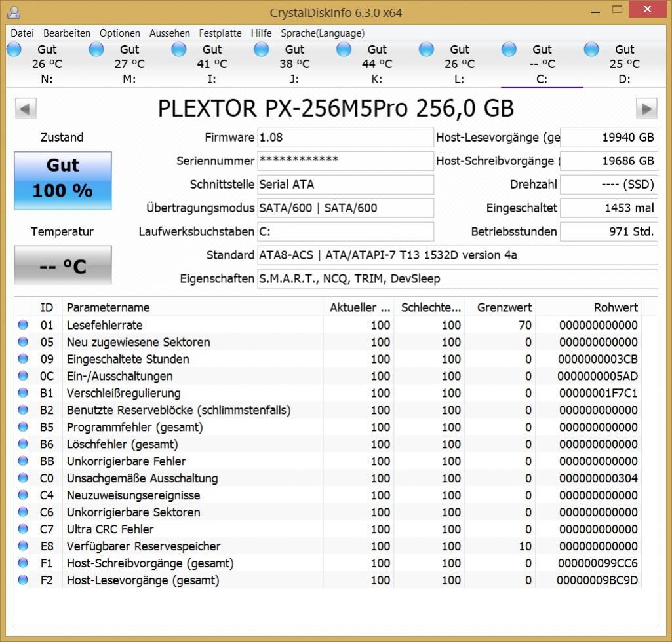The image size is (672, 642).
Task: Click status orb of Verfügbarer Reservespeicher row
Action: 23,546
